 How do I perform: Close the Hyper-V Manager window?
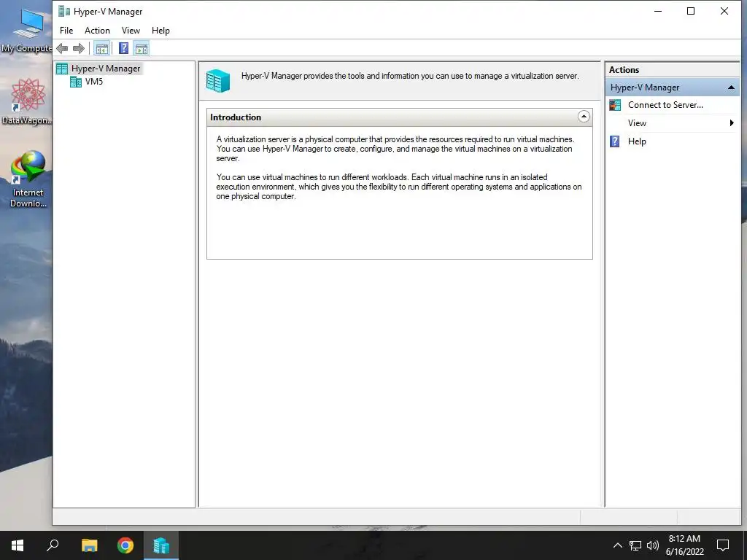724,11
